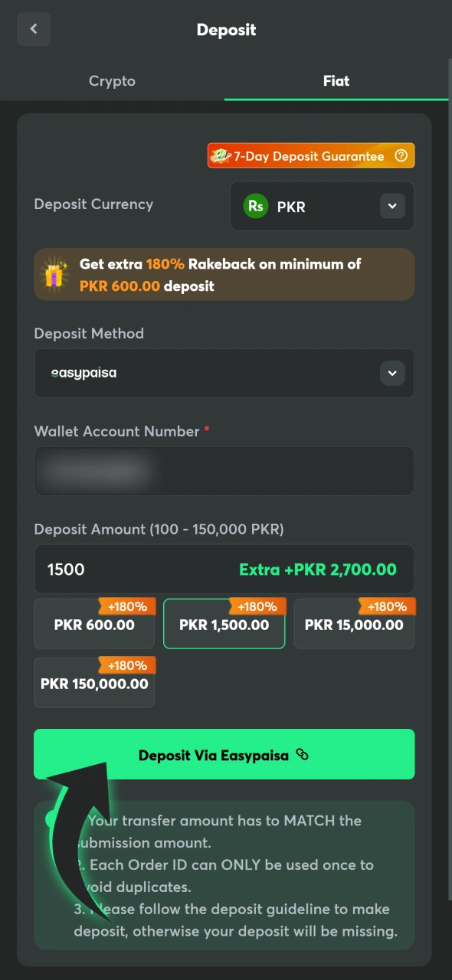Click the link icon on Deposit Via Easypaisa
452x980 pixels.
tap(302, 755)
